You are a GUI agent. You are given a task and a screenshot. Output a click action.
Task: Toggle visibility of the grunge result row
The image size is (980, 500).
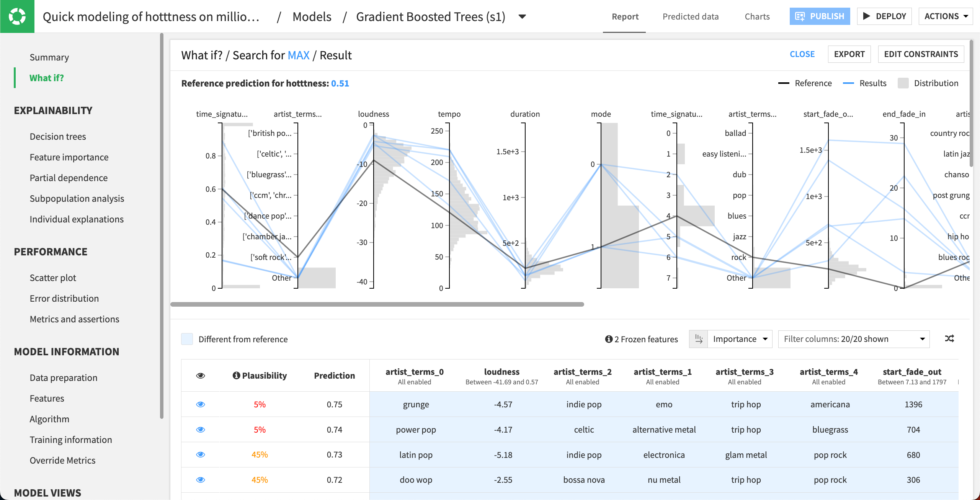tap(201, 404)
